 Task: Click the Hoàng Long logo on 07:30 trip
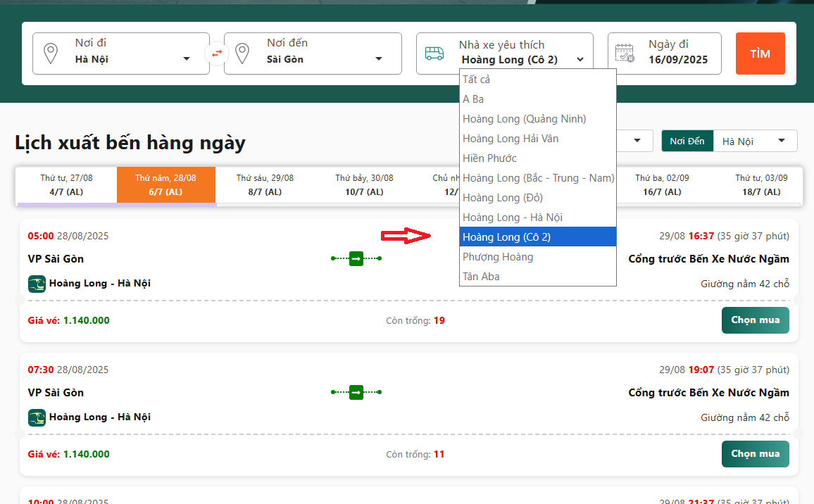pos(37,417)
